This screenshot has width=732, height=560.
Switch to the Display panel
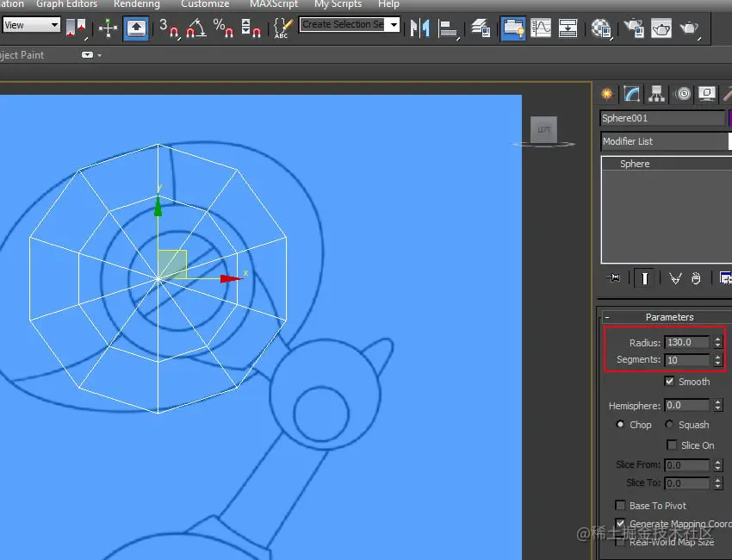(x=707, y=94)
